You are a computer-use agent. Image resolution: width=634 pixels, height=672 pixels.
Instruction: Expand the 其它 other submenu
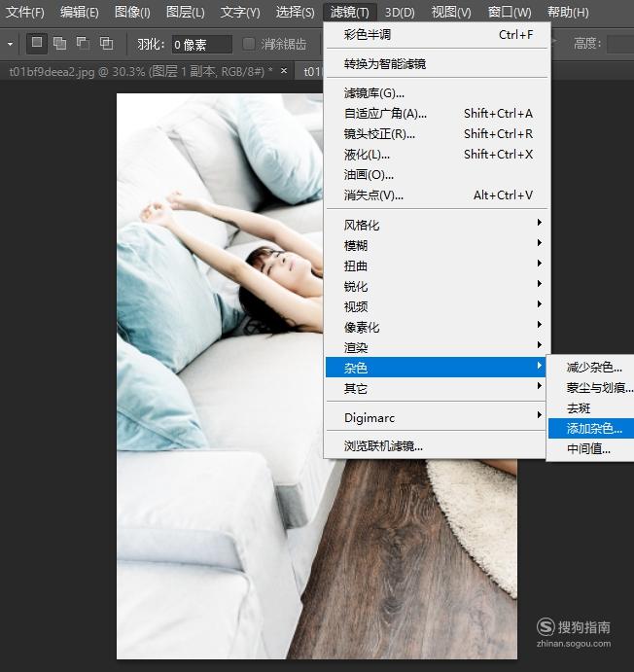point(436,388)
